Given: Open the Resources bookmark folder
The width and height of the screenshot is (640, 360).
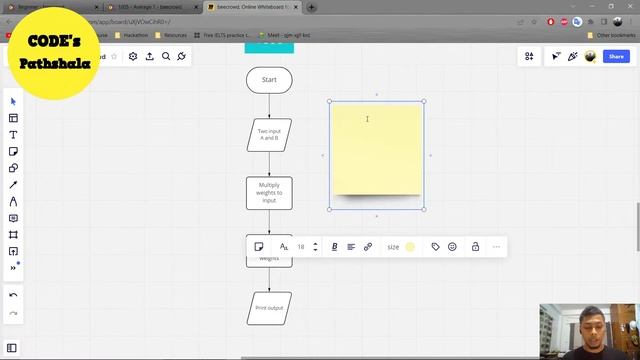Looking at the screenshot, I should click(171, 36).
